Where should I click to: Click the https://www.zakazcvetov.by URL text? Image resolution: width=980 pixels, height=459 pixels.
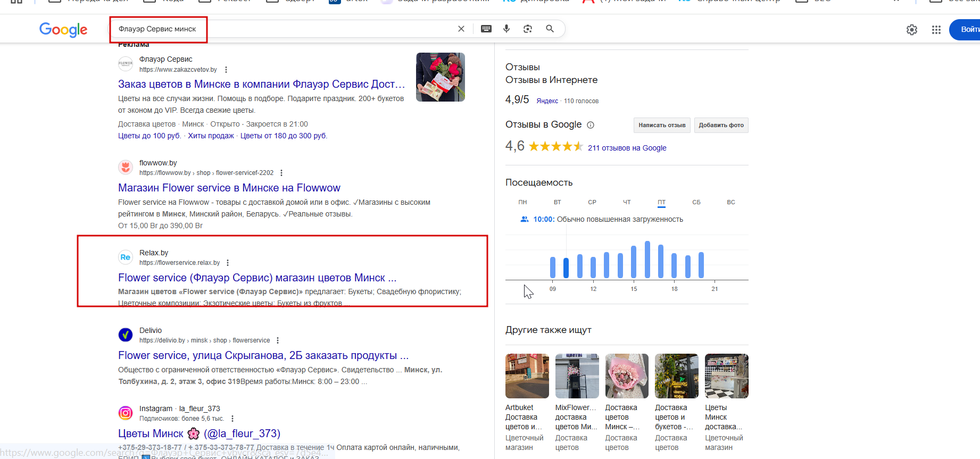178,70
